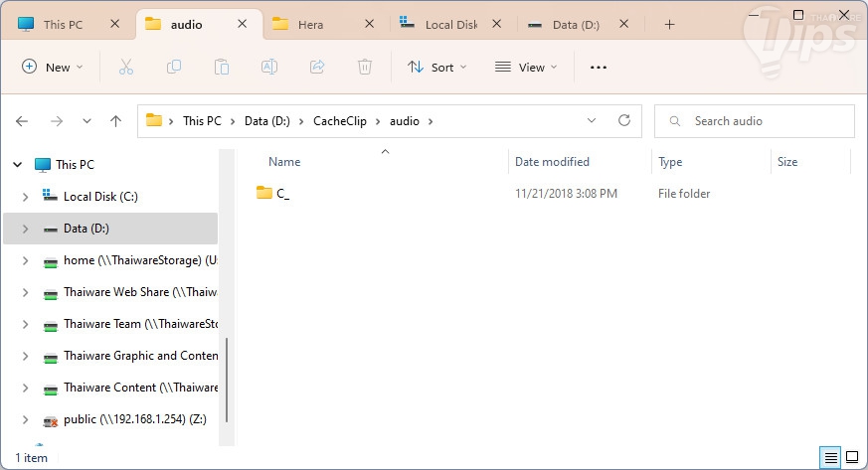Refresh the audio folder view

pyautogui.click(x=623, y=120)
